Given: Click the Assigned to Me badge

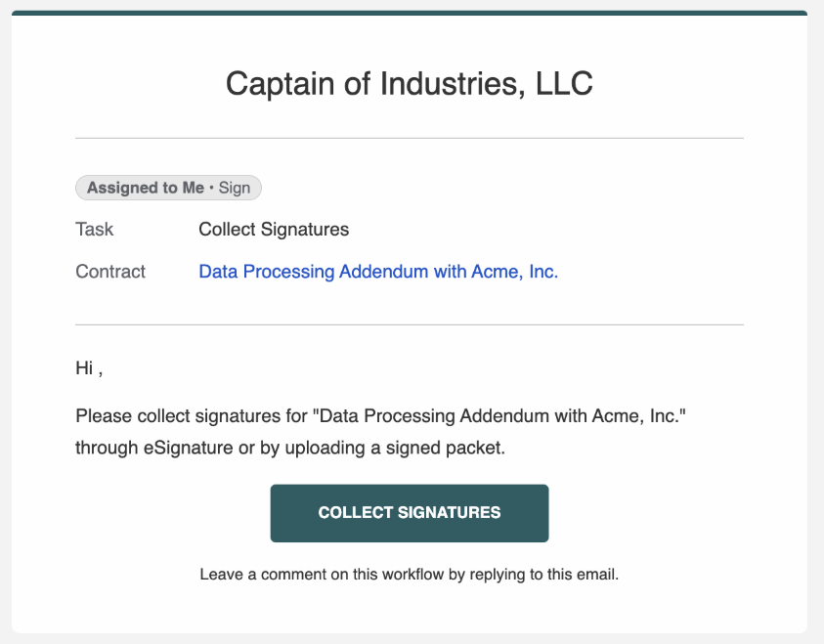Looking at the screenshot, I should point(146,188).
